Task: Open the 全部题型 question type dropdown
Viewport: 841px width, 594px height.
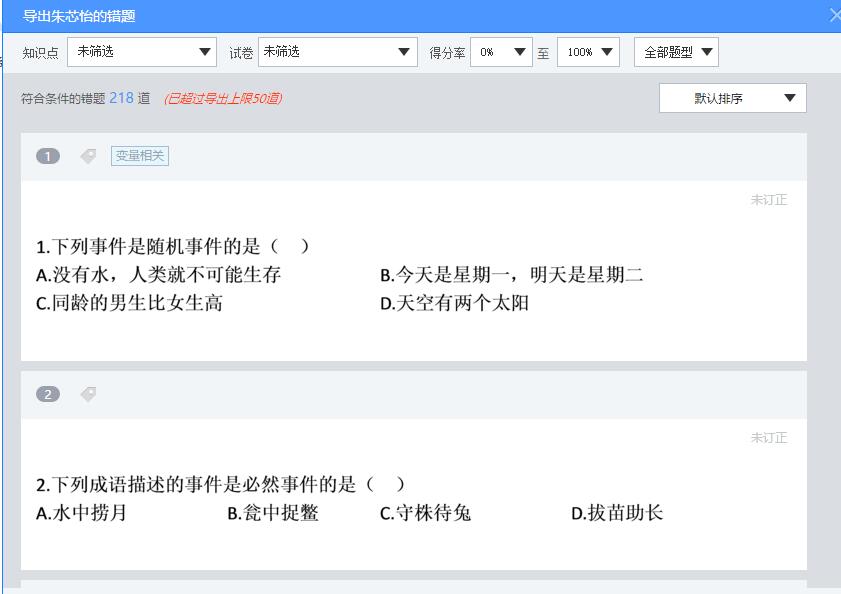Action: 676,52
